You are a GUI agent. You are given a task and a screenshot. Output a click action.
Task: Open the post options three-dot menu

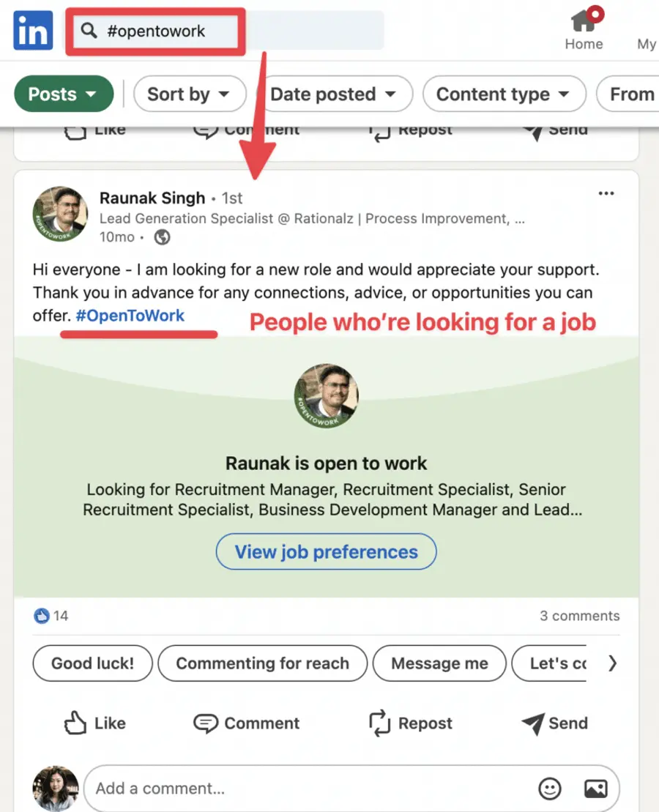[x=606, y=193]
